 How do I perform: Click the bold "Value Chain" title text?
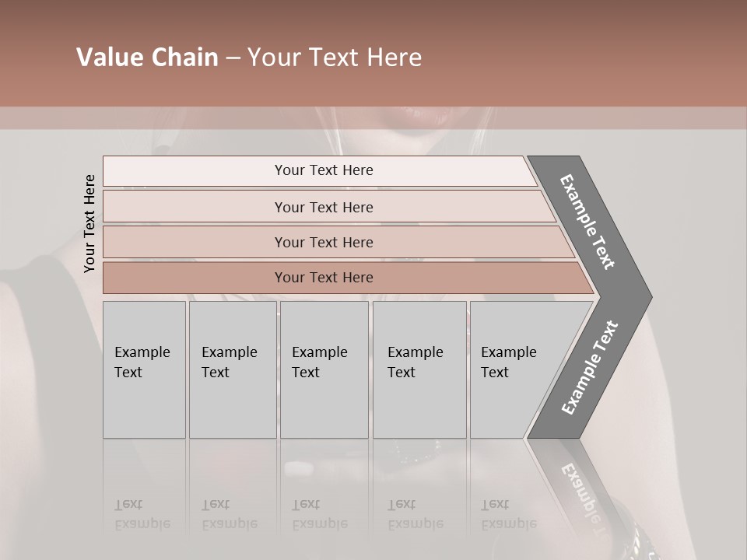point(147,58)
